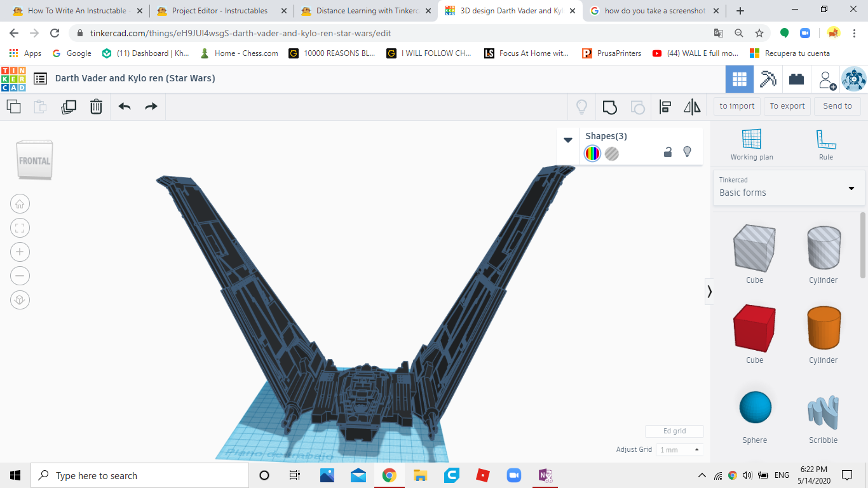
Task: Open the Basic forms shape library dropdown
Action: pyautogui.click(x=789, y=187)
